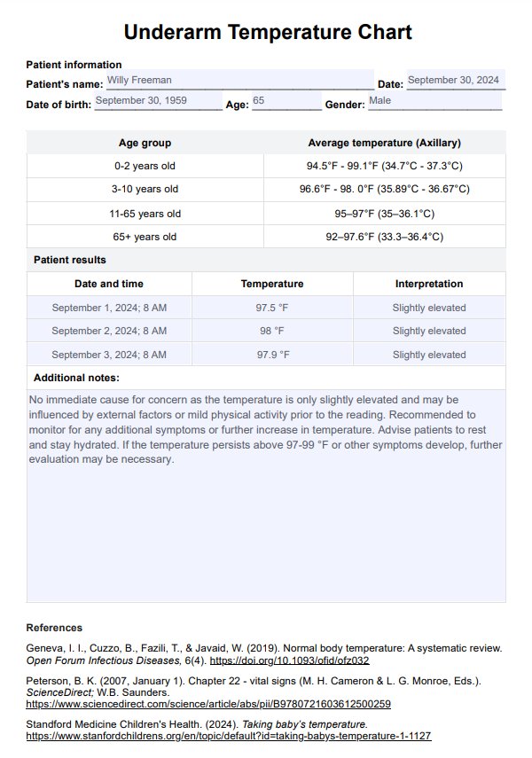Select the 97.9 °F temperature cell
The width and height of the screenshot is (532, 758).
tap(272, 355)
